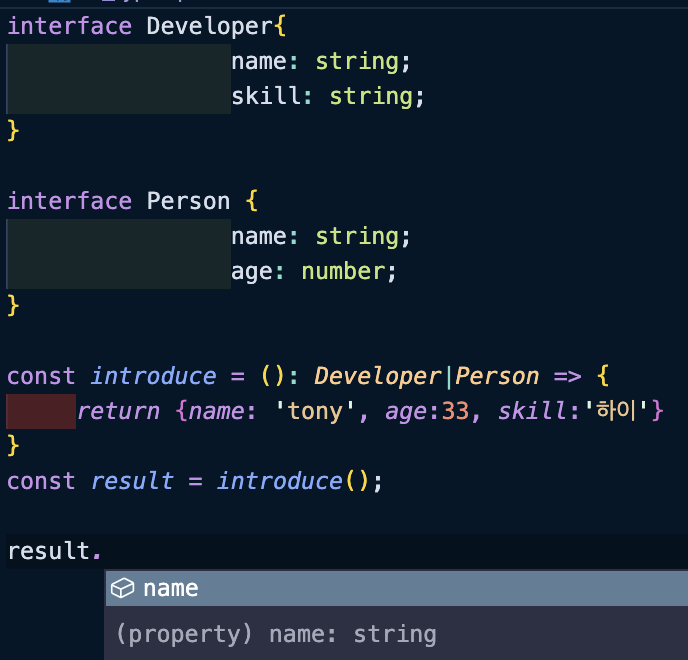
Task: Click the number type keyword
Action: [343, 271]
